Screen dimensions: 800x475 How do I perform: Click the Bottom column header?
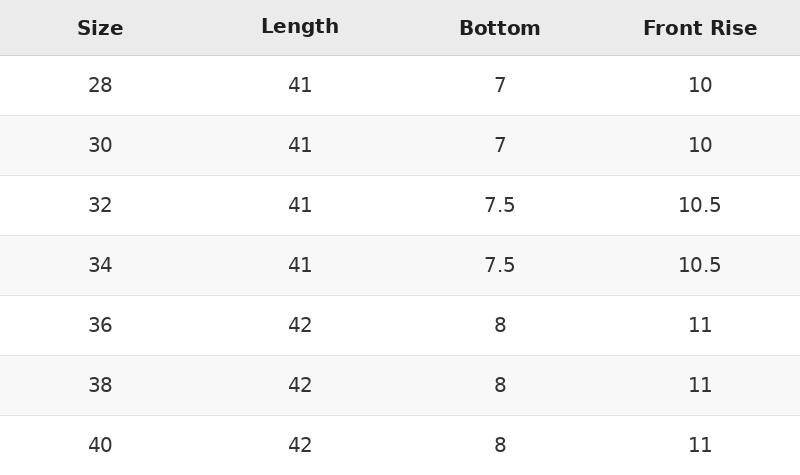(500, 28)
